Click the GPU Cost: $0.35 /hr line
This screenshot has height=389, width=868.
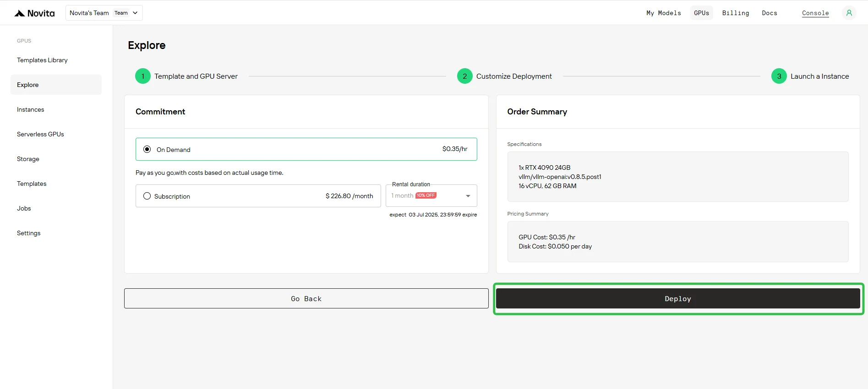547,237
